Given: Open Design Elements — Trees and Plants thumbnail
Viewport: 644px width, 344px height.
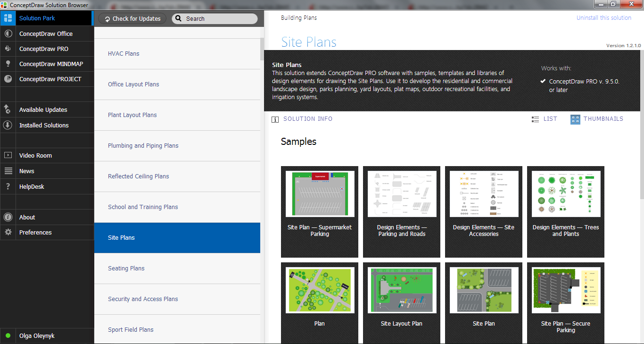Looking at the screenshot, I should 566,212.
